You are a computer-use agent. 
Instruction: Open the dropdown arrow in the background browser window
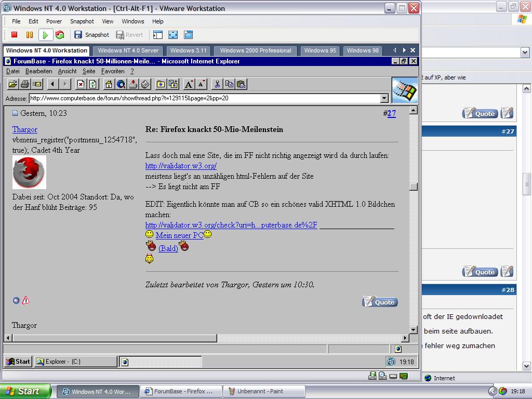pos(525,52)
